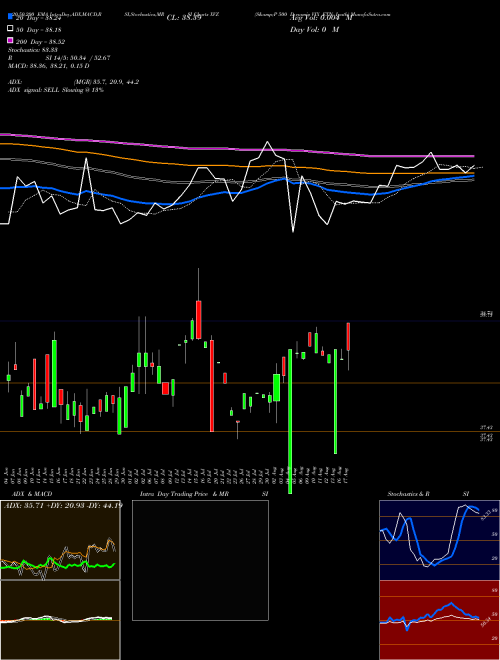Click the 'Avg Vol' label at top
The height and width of the screenshot is (660, 500).
320,18
